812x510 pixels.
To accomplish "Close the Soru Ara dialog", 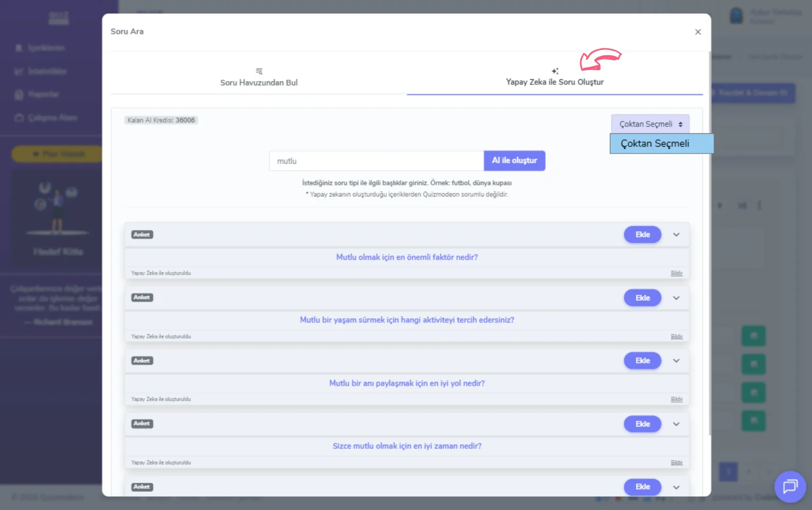I will pyautogui.click(x=698, y=32).
